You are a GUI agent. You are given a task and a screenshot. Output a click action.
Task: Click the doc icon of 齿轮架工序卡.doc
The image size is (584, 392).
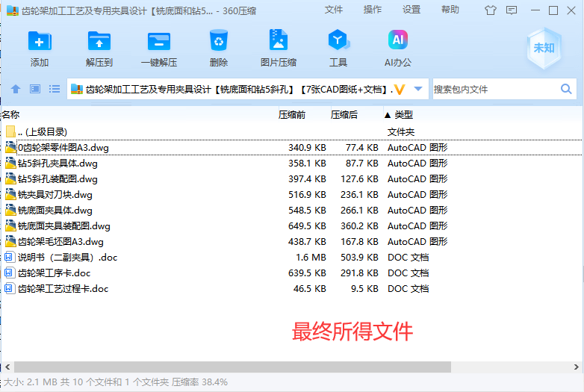pos(9,273)
